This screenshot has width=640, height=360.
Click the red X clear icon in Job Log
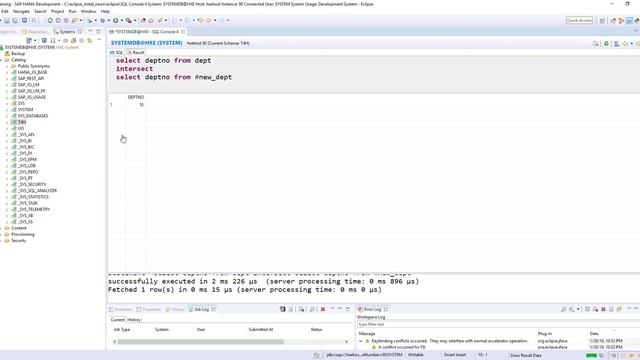pos(323,309)
